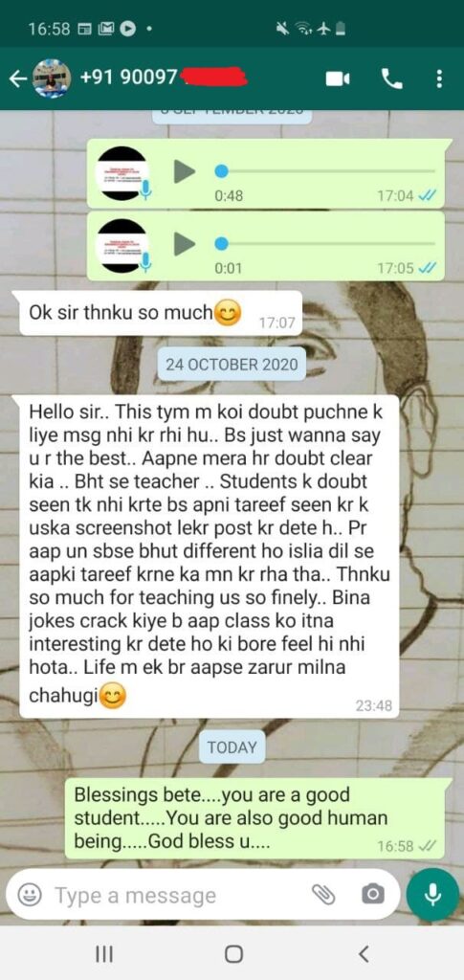Play the 0:48 voice message
464x980 pixels.
(x=184, y=171)
